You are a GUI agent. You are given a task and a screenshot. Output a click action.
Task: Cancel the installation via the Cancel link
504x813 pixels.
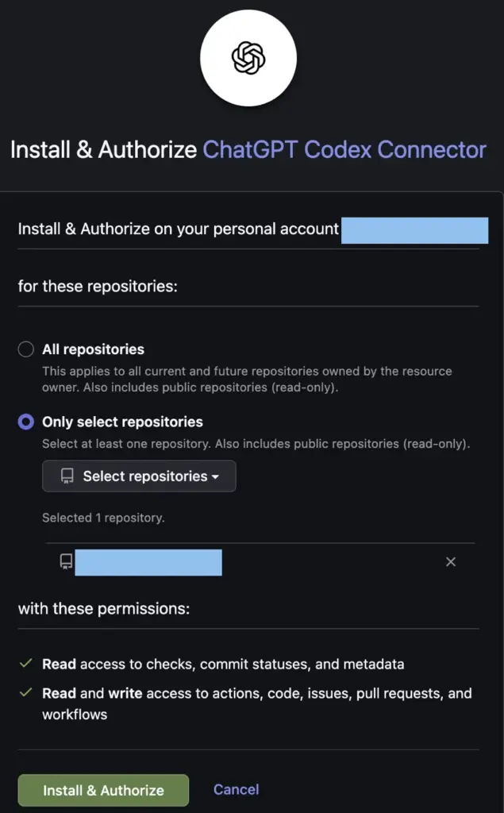[236, 789]
